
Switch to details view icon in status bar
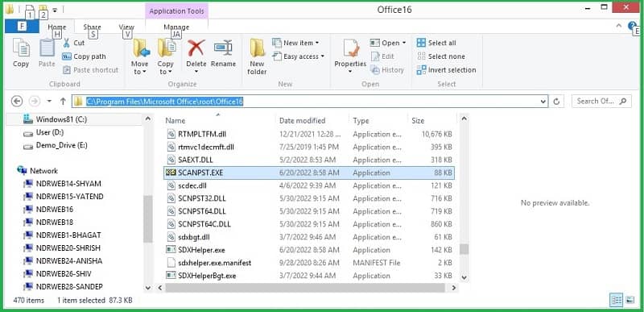(616, 301)
